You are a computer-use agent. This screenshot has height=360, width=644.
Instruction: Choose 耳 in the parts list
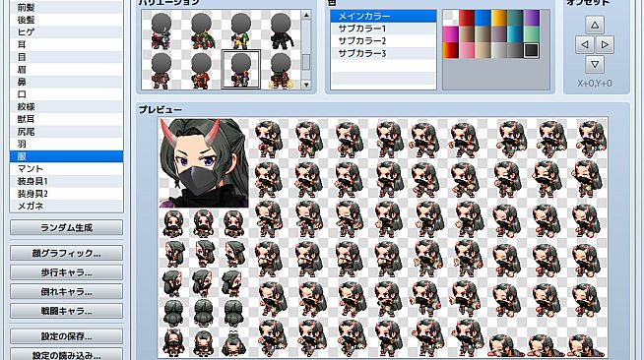pyautogui.click(x=66, y=44)
